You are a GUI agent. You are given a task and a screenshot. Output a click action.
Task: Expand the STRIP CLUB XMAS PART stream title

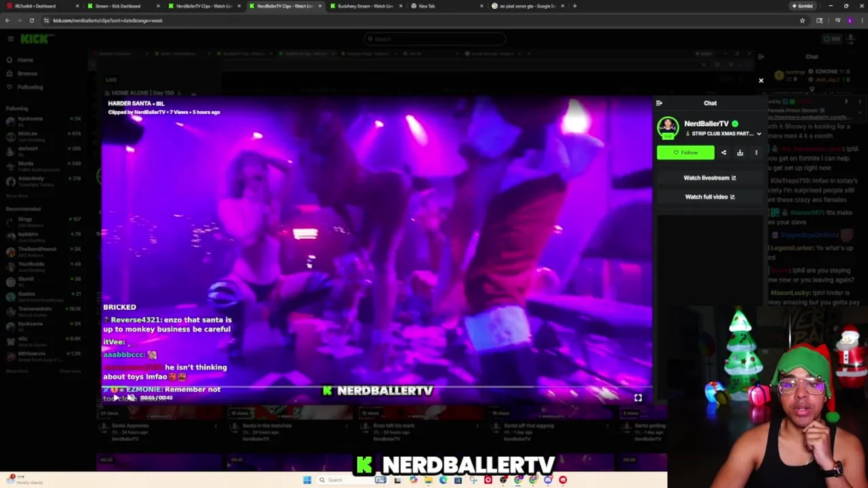point(759,134)
